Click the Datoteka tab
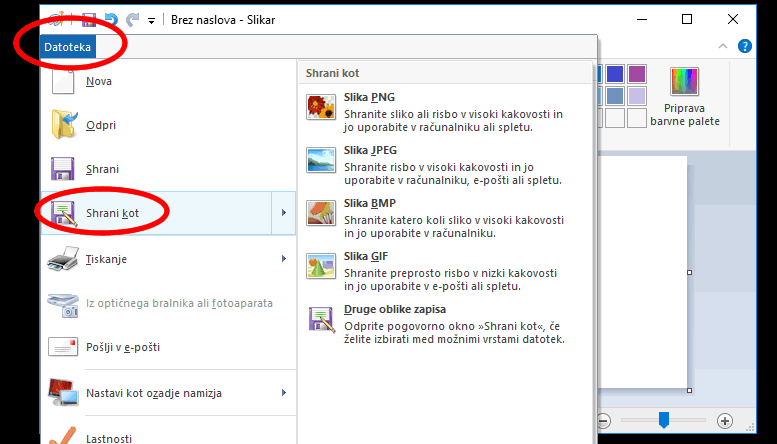Image resolution: width=777 pixels, height=444 pixels. [67, 47]
